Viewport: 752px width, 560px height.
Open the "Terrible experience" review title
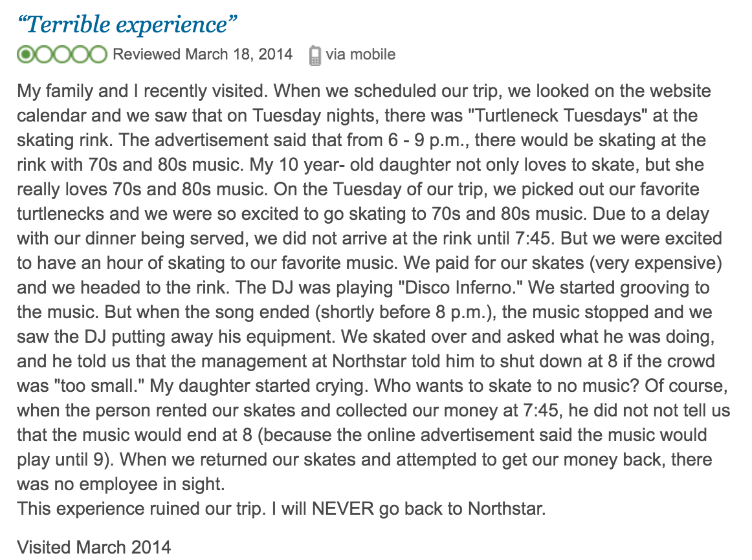(127, 25)
